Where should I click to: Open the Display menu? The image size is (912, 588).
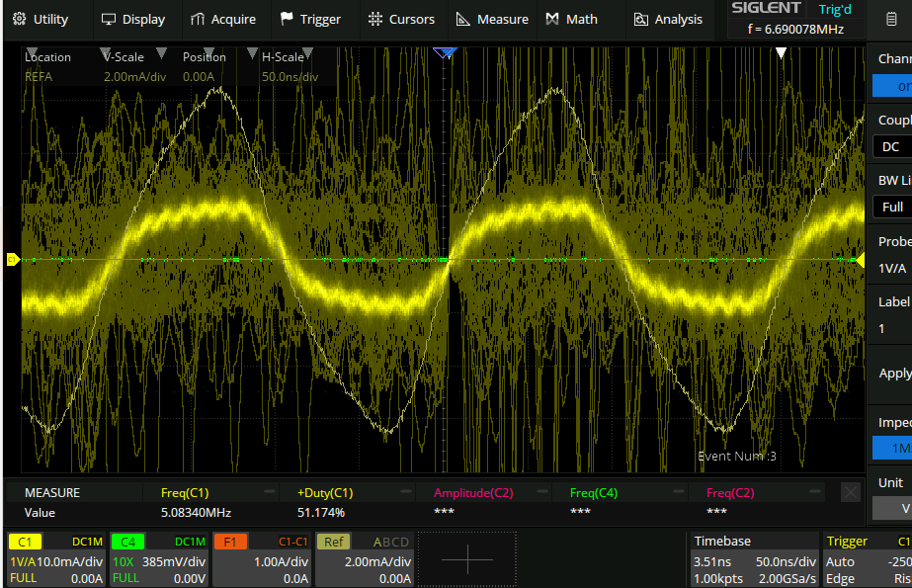pyautogui.click(x=133, y=19)
